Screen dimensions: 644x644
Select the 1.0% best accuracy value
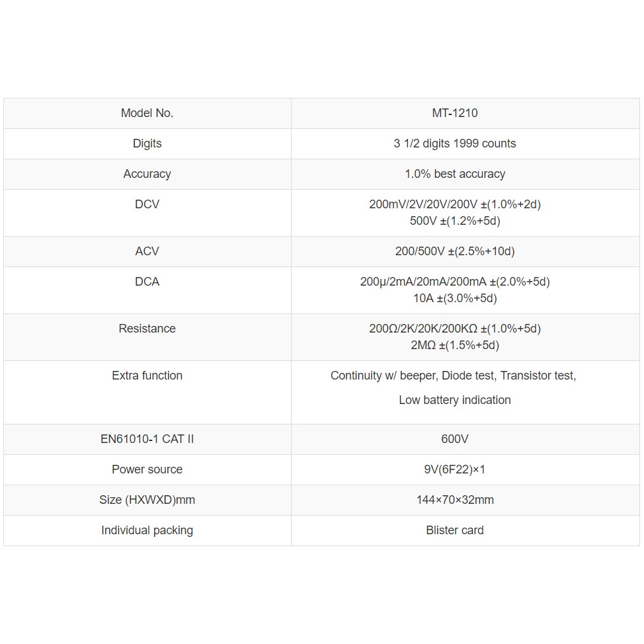[455, 174]
